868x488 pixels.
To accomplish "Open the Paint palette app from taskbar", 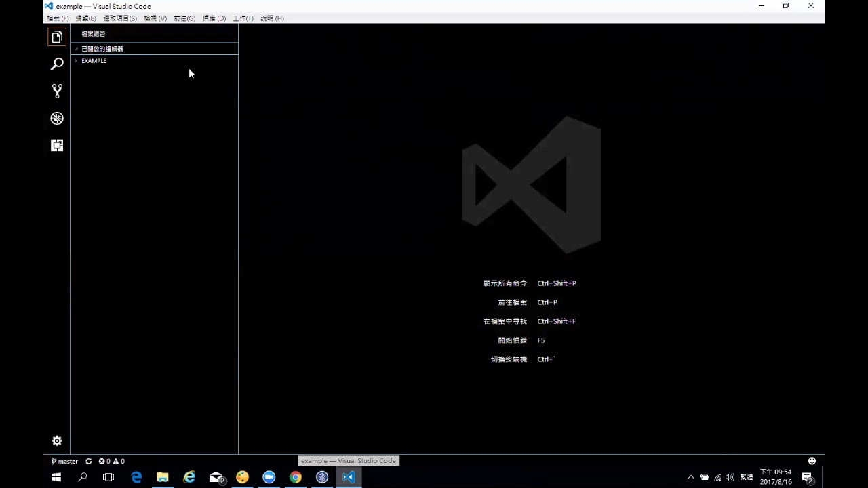I will click(242, 477).
